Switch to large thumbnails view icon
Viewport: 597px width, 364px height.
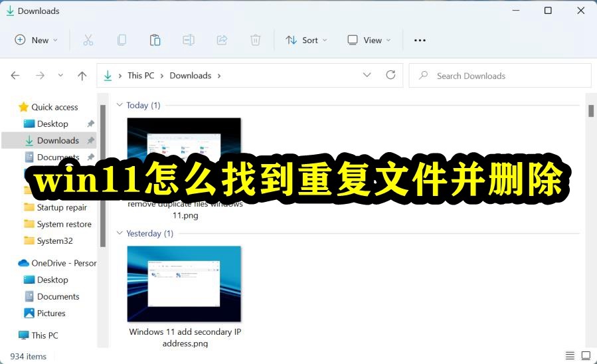point(586,355)
